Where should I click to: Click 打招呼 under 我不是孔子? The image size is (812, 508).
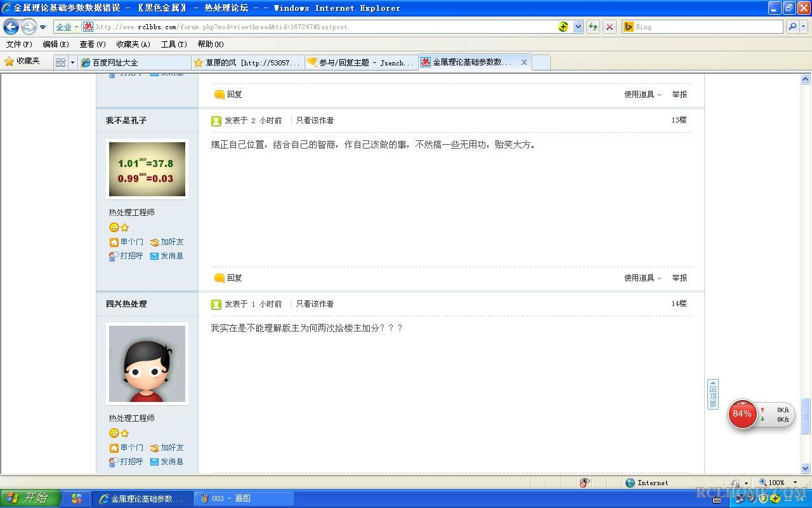(x=126, y=256)
